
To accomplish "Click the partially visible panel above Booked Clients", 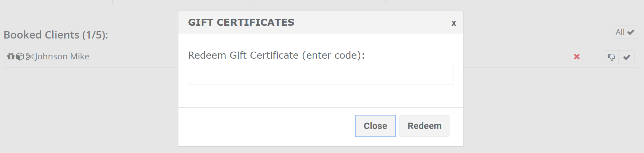I will point(184,2).
